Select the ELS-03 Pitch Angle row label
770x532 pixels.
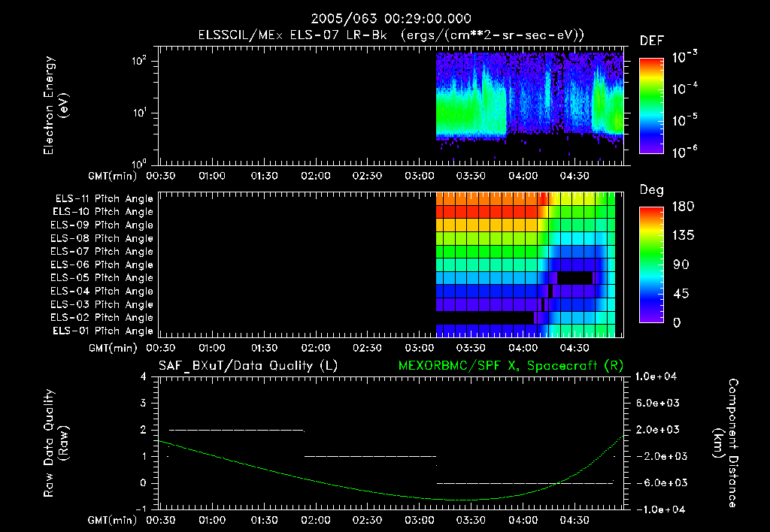pyautogui.click(x=102, y=305)
